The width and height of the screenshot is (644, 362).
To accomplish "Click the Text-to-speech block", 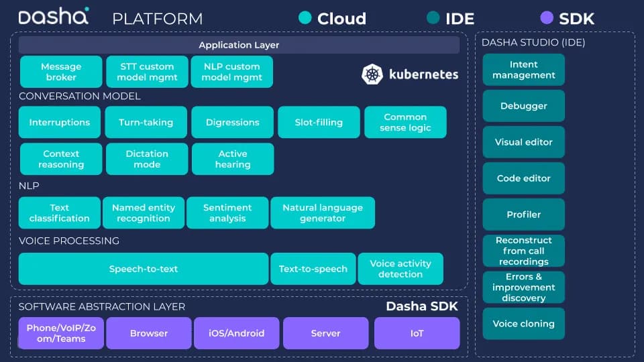I will 313,269.
